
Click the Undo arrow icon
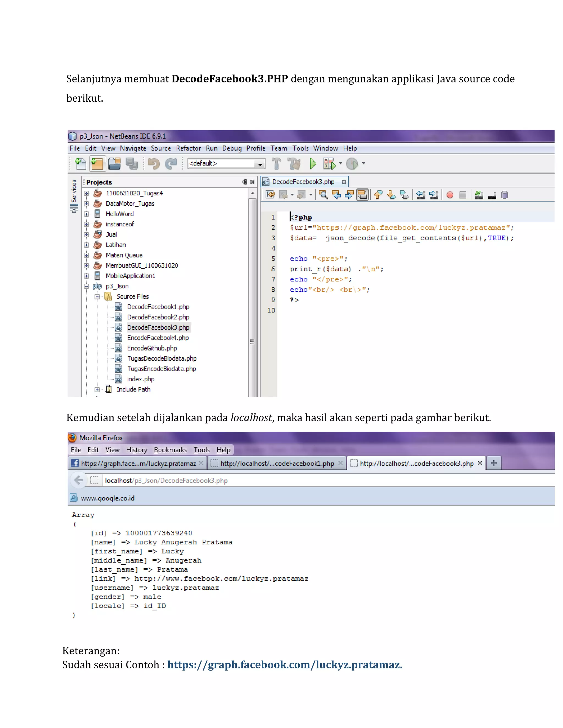(154, 164)
